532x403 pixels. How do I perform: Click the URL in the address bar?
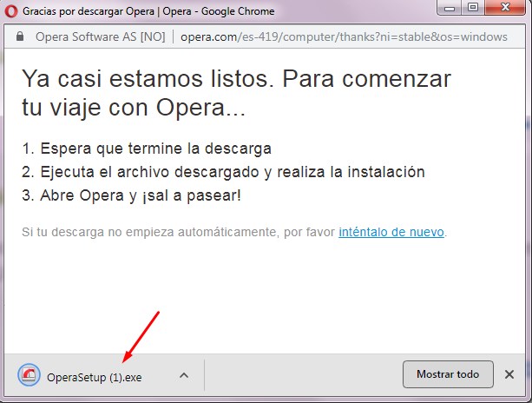(x=344, y=36)
